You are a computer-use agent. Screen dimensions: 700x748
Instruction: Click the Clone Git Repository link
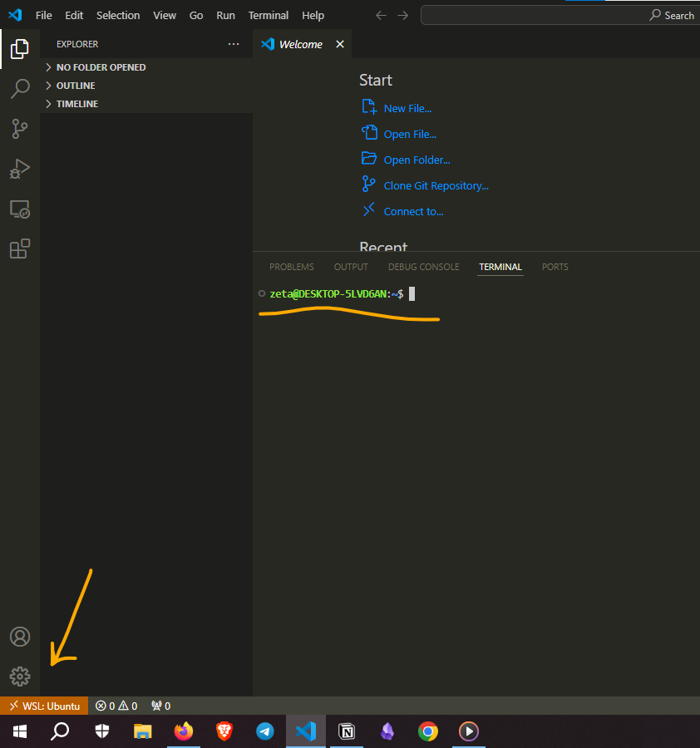[x=436, y=186]
